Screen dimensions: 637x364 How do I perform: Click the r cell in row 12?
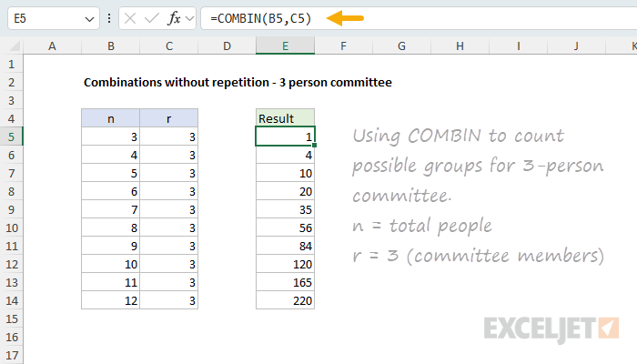169,265
